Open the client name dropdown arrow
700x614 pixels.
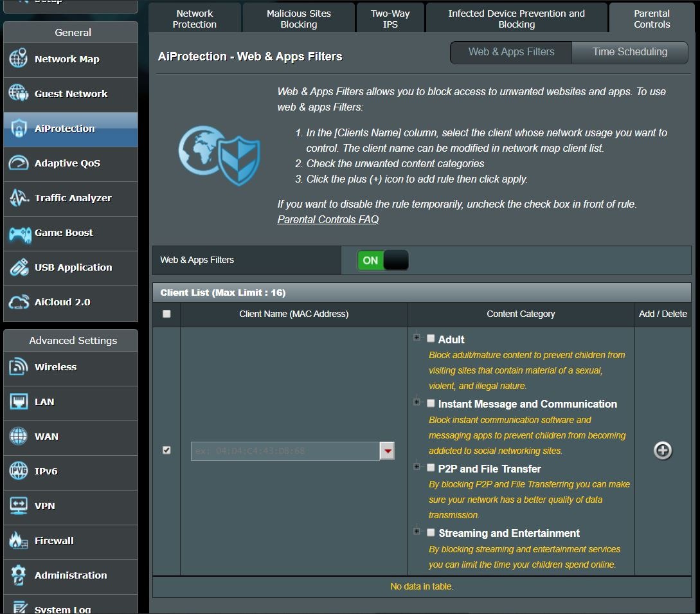(x=387, y=451)
